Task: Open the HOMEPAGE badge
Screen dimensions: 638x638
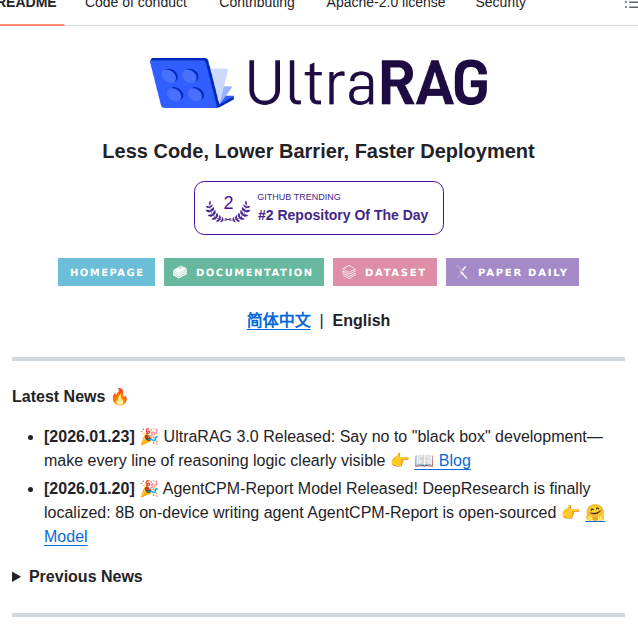Action: [x=106, y=272]
